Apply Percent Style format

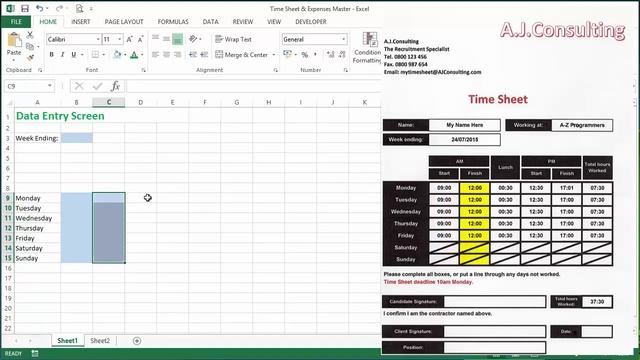[x=304, y=54]
